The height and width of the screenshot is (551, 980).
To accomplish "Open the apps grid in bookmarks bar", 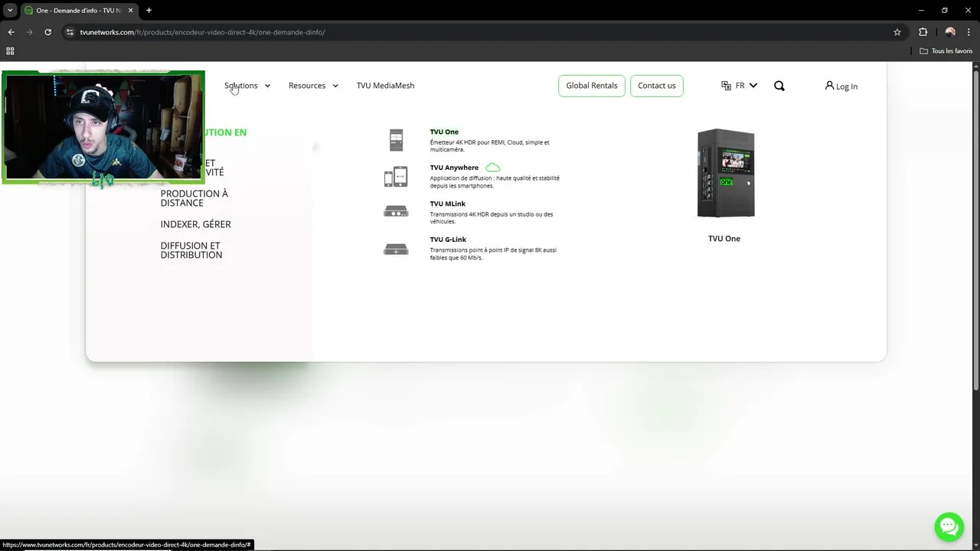I will tap(10, 51).
